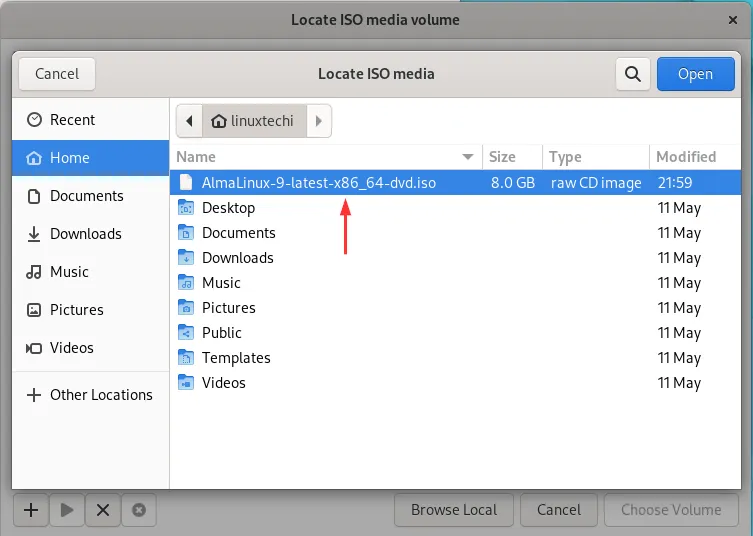Click the plus icon beside Other Locations
This screenshot has width=753, height=536.
(x=34, y=395)
